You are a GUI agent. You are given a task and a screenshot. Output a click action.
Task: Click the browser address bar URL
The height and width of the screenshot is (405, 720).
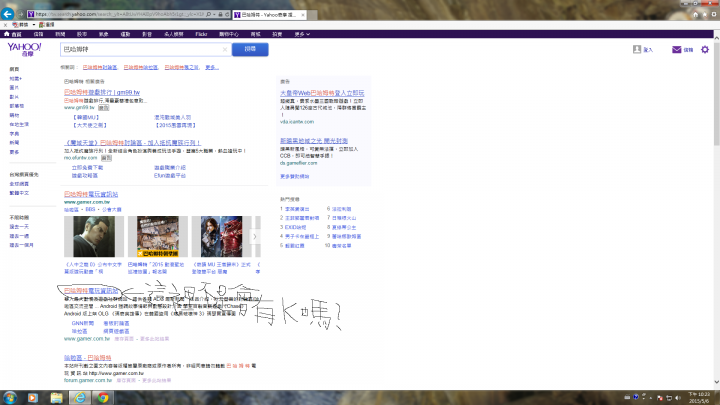tap(119, 14)
